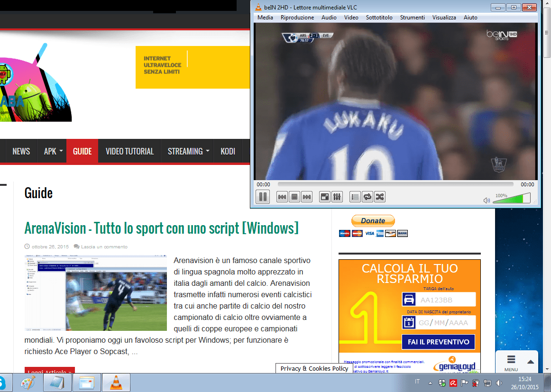Show the VLC playlist
Viewport: 551px width, 392px height.
pyautogui.click(x=355, y=197)
